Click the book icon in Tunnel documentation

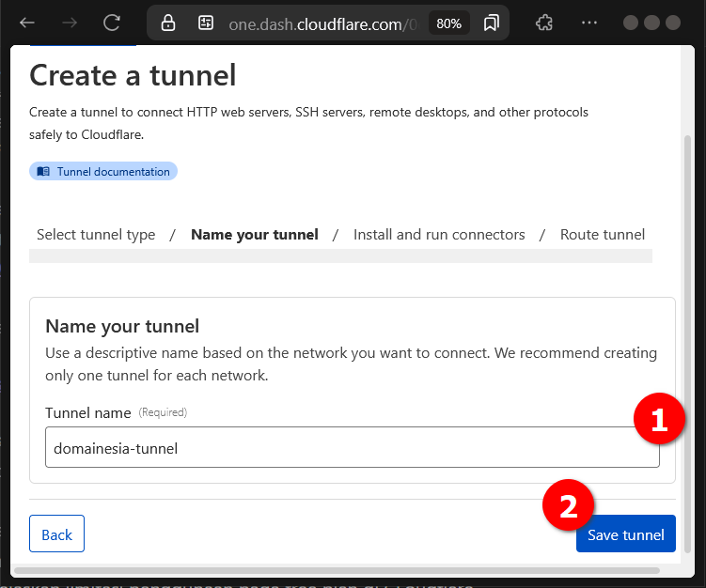click(43, 171)
